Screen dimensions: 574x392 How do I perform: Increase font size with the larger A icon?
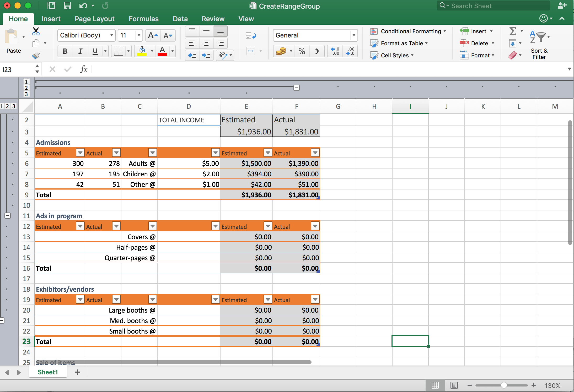pos(153,35)
